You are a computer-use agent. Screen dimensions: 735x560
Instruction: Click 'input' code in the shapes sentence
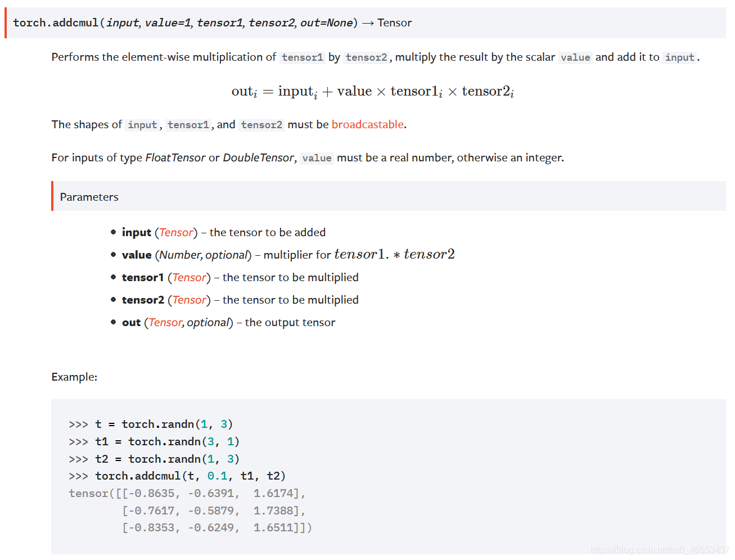[x=142, y=125]
